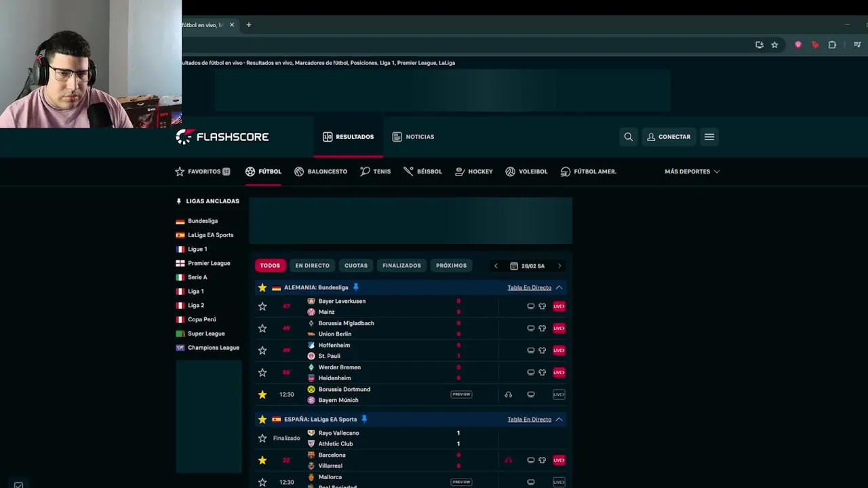Open LaLiga Tabla En Directo link

[x=529, y=419]
